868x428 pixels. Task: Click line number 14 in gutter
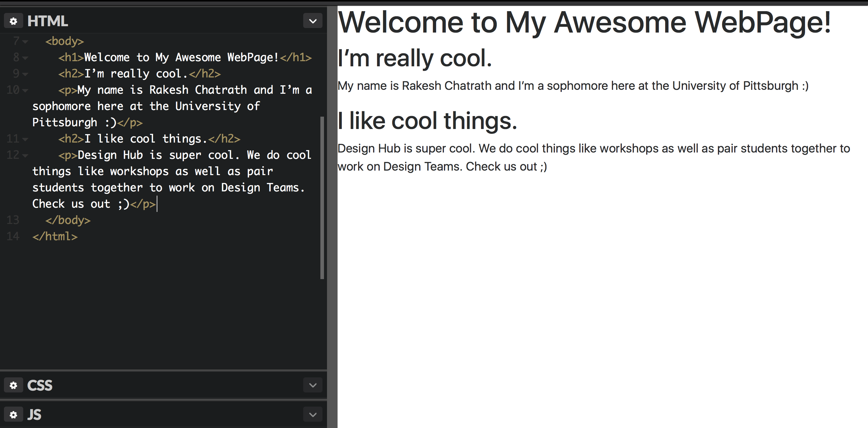pos(13,236)
